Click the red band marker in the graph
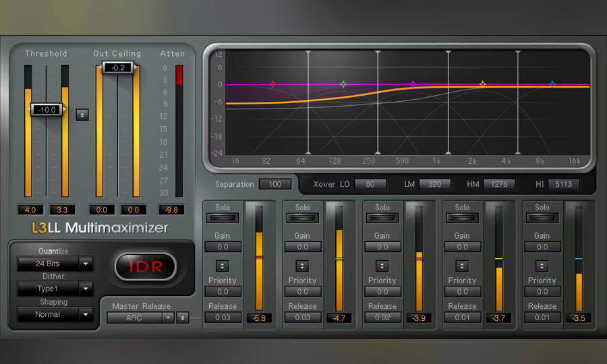The image size is (607, 364). [273, 84]
